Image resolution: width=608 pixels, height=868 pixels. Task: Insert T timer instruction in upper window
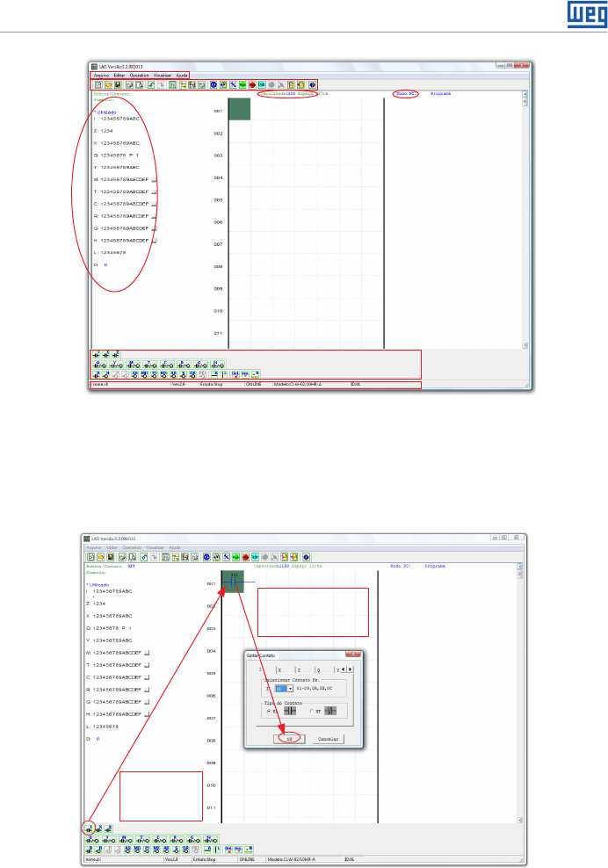pos(150,365)
